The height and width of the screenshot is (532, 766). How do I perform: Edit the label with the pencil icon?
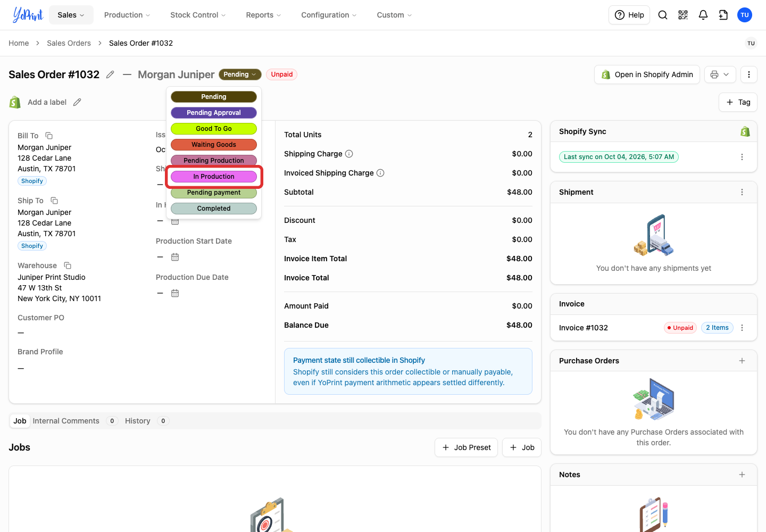pyautogui.click(x=77, y=102)
